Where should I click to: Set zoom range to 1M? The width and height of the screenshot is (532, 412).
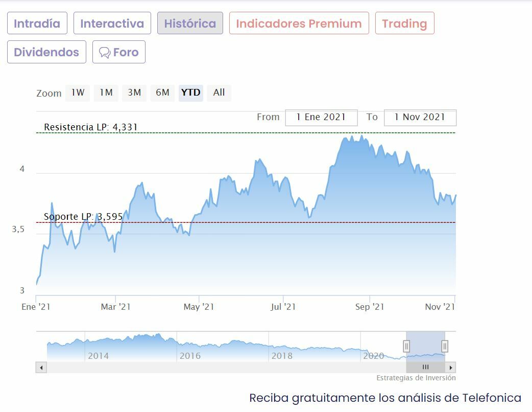(x=106, y=93)
